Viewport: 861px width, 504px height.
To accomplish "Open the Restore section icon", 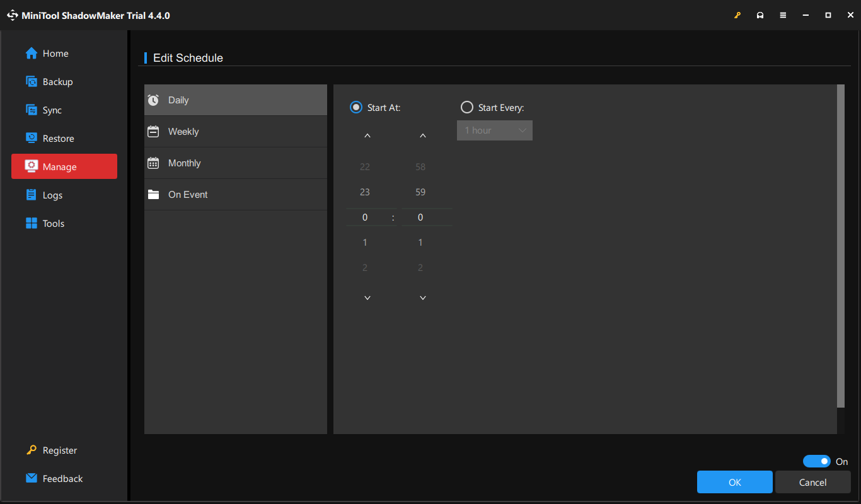I will coord(32,139).
